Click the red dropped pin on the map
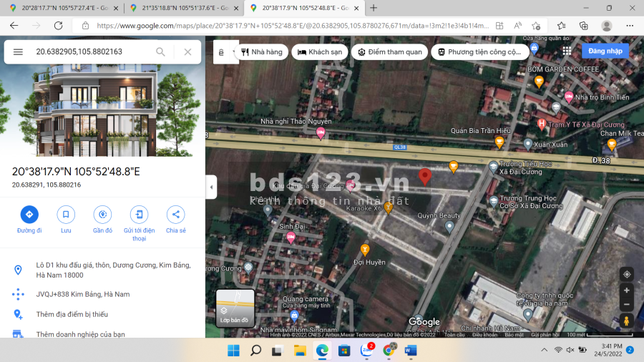 click(x=424, y=177)
